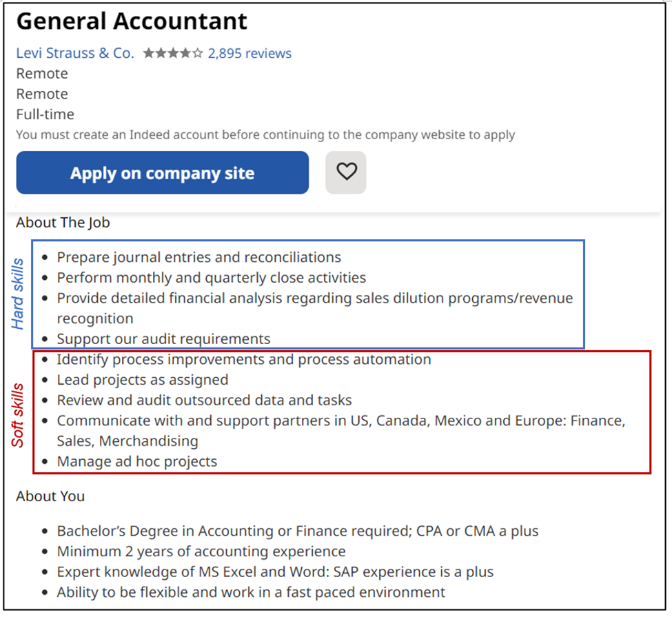Open the Levi Strauss & Co. company page
Image resolution: width=672 pixels, height=617 pixels.
tap(74, 53)
